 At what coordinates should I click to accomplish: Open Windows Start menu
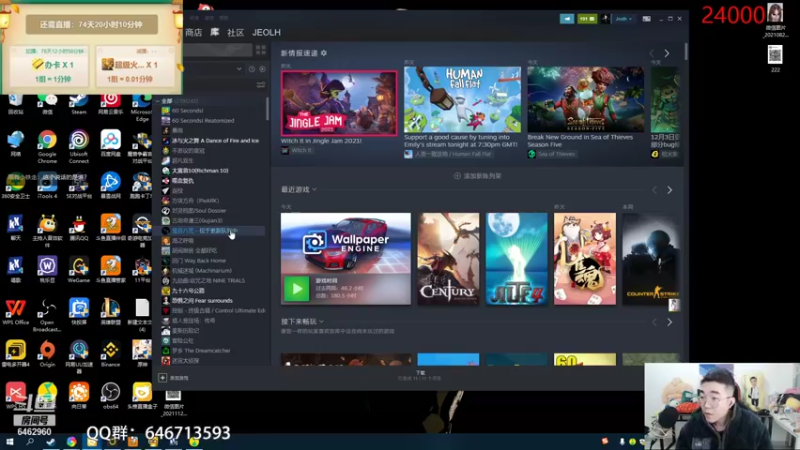9,442
